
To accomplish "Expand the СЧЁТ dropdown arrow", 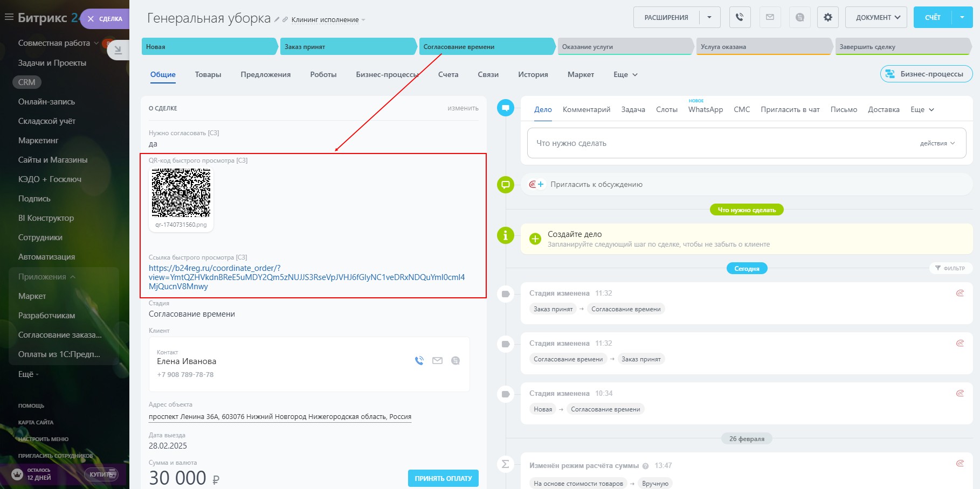I will (x=962, y=17).
